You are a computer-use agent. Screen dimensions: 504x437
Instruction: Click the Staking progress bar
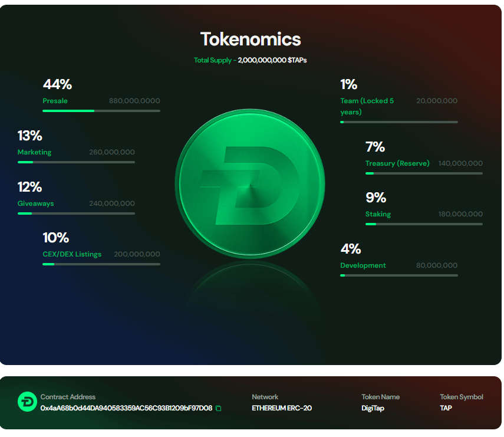423,224
